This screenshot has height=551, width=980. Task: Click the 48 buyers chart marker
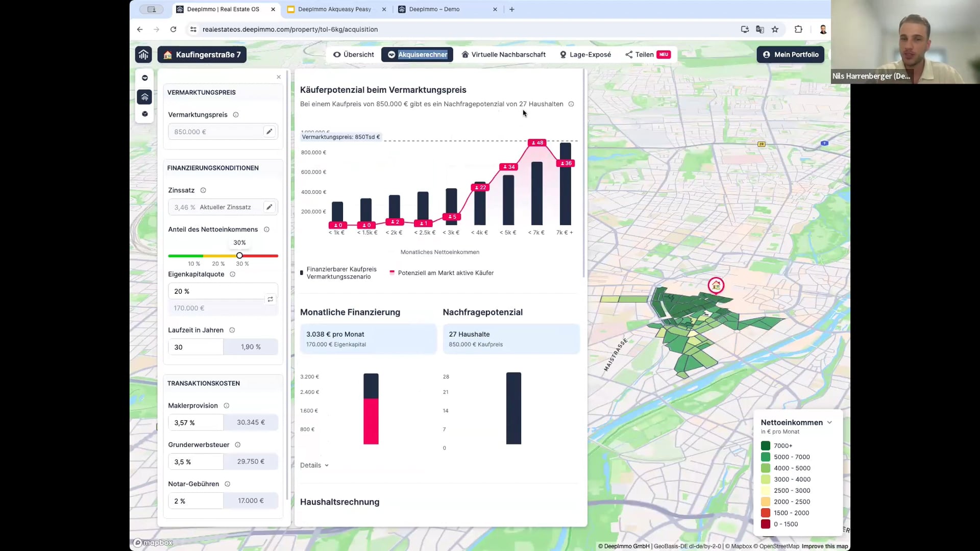point(537,143)
